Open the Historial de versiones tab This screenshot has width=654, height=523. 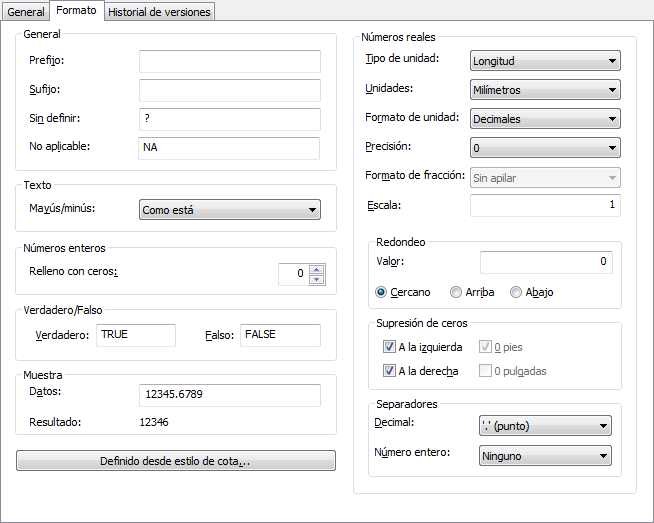[x=159, y=12]
